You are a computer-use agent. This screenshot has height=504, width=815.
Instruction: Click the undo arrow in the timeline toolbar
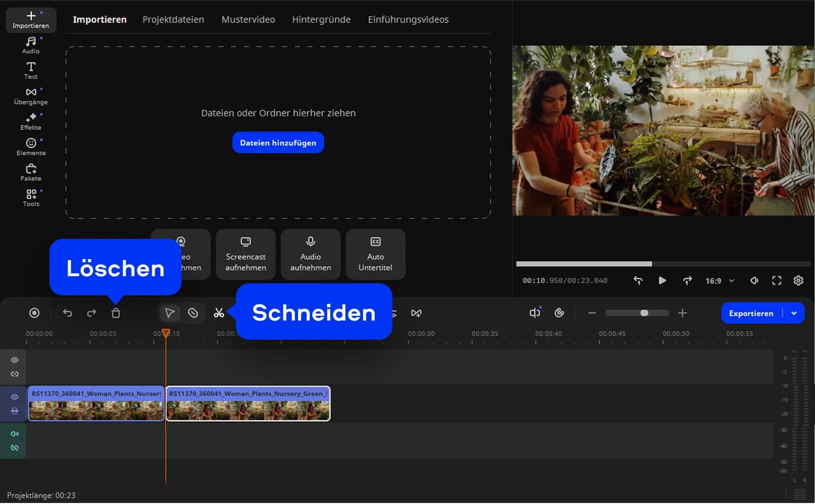click(68, 313)
